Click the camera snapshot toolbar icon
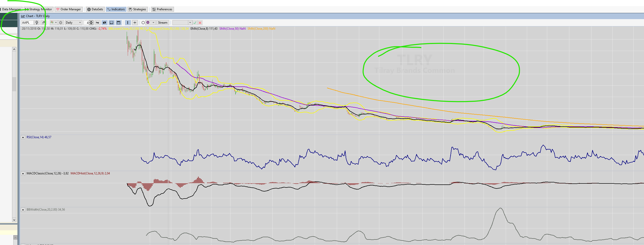 pyautogui.click(x=104, y=23)
